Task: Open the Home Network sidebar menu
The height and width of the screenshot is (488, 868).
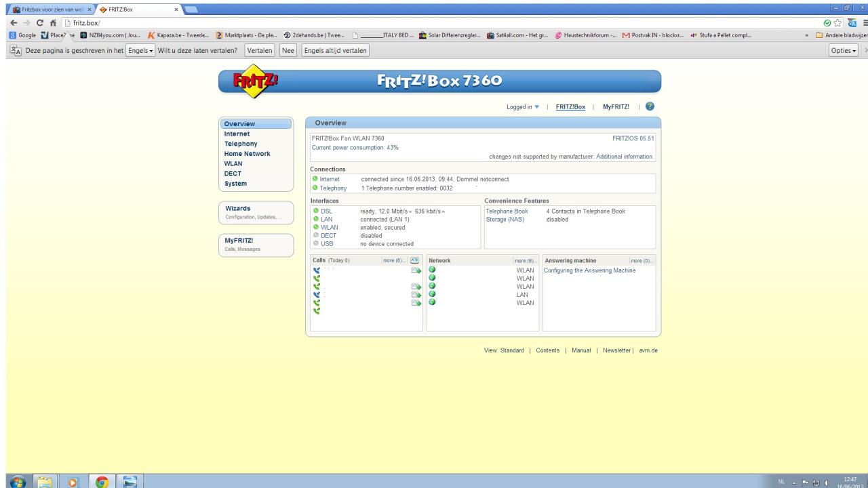Action: click(247, 154)
